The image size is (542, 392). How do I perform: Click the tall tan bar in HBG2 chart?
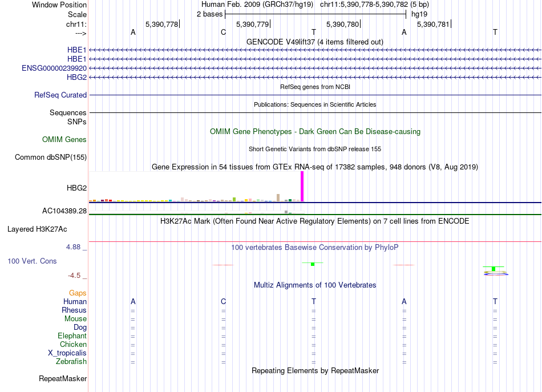click(278, 198)
